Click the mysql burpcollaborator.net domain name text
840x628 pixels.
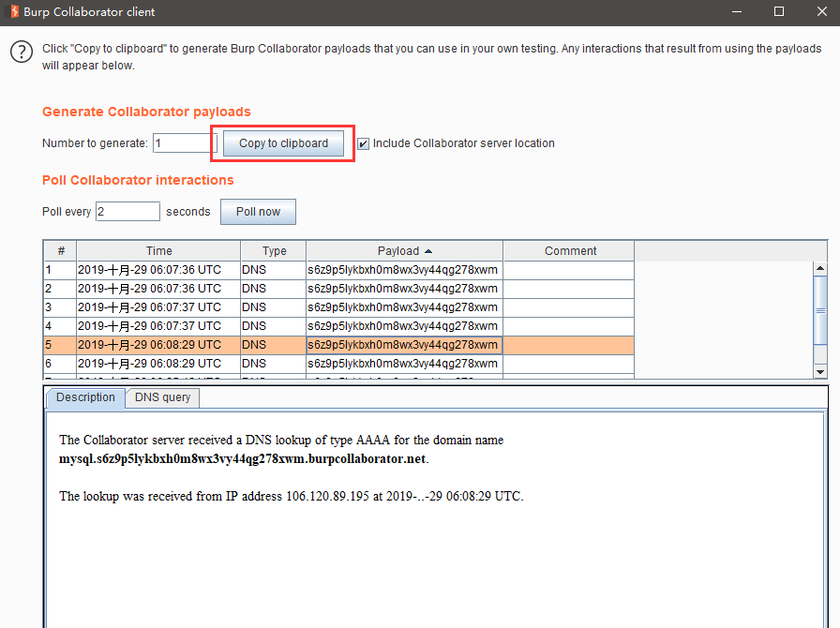coord(243,459)
